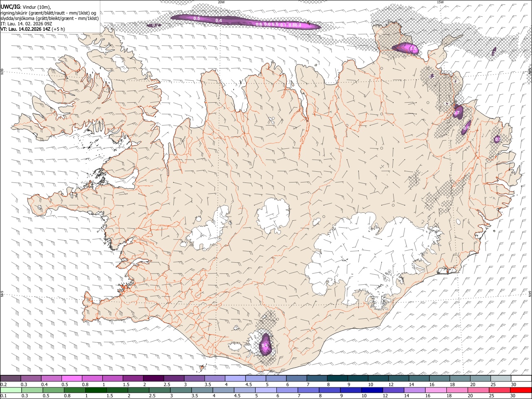
Task: Click the pale grey upper swatch at 25
Action: [x=500, y=378]
